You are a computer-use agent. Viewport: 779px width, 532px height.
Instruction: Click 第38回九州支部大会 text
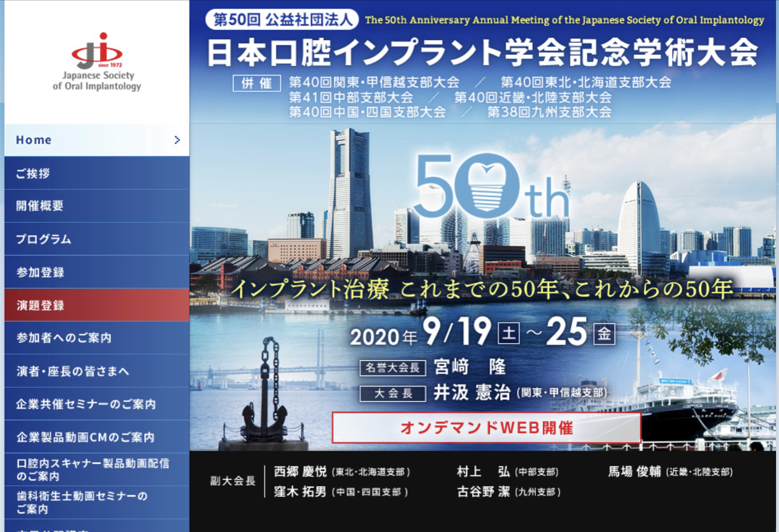click(x=549, y=112)
